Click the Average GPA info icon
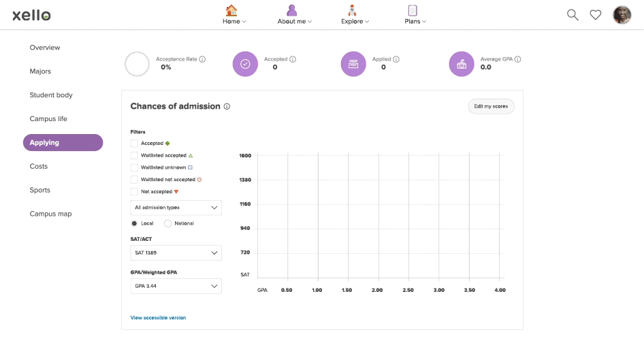 tap(518, 59)
